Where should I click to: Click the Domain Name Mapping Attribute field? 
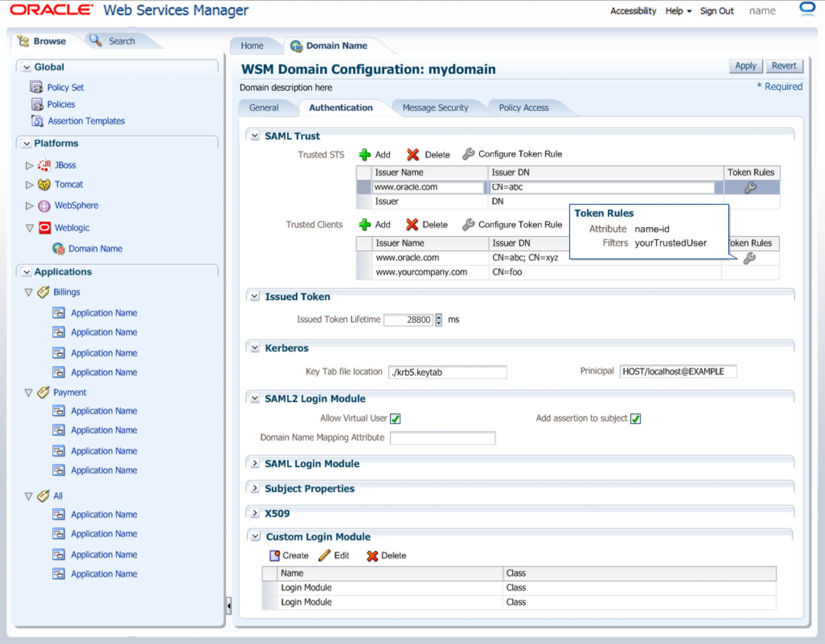click(443, 438)
